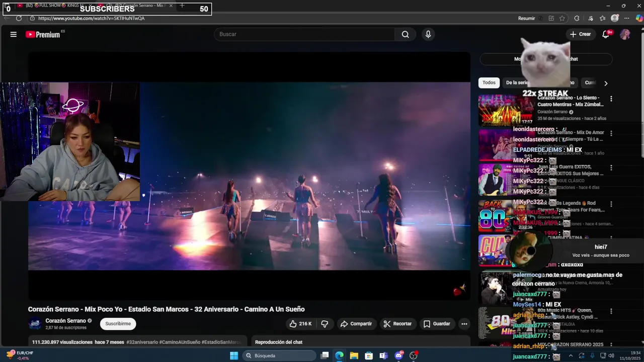The height and width of the screenshot is (362, 644).
Task: Open Windows Start menu
Action: 234,355
